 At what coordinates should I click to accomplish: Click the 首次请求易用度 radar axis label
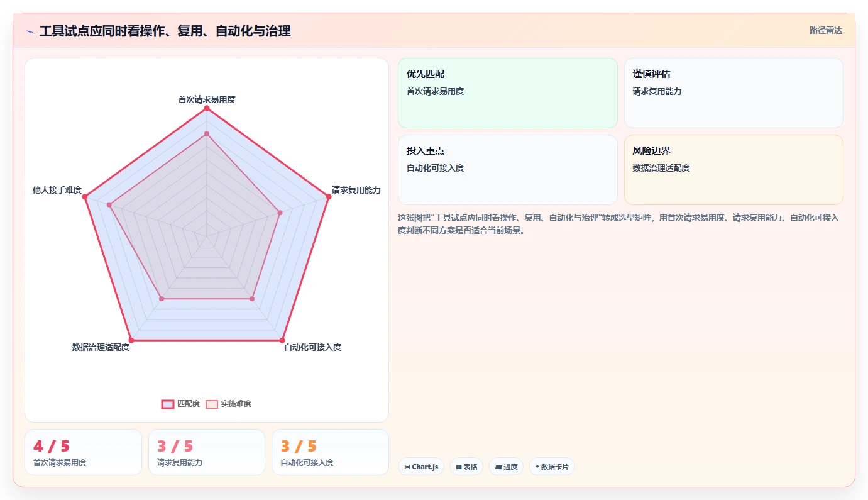tap(207, 99)
